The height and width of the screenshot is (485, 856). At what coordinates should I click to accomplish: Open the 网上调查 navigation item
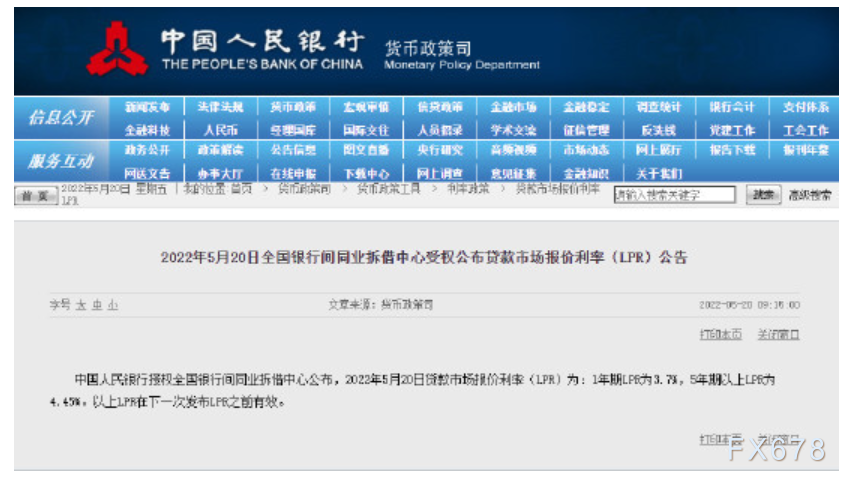coord(440,174)
